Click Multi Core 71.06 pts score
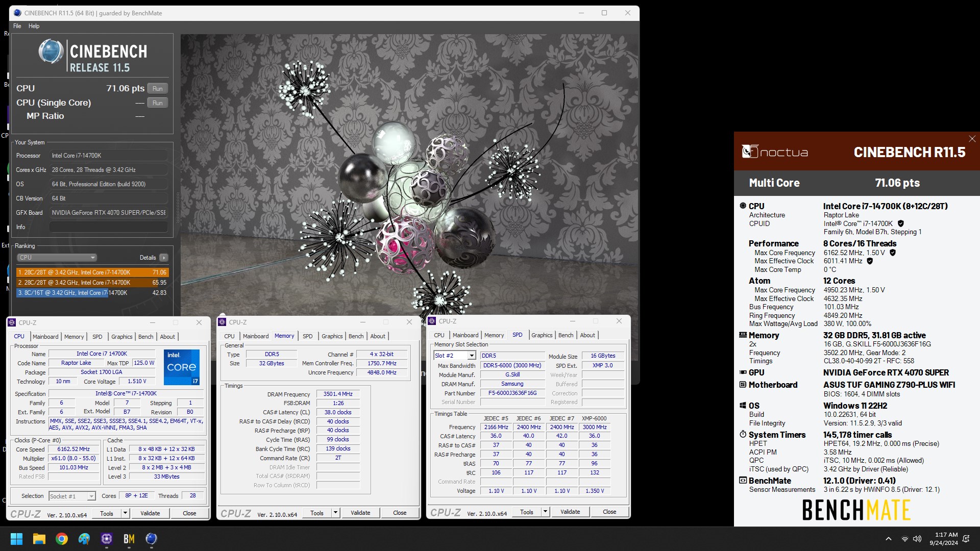Screen dimensions: 980x551 897,183
